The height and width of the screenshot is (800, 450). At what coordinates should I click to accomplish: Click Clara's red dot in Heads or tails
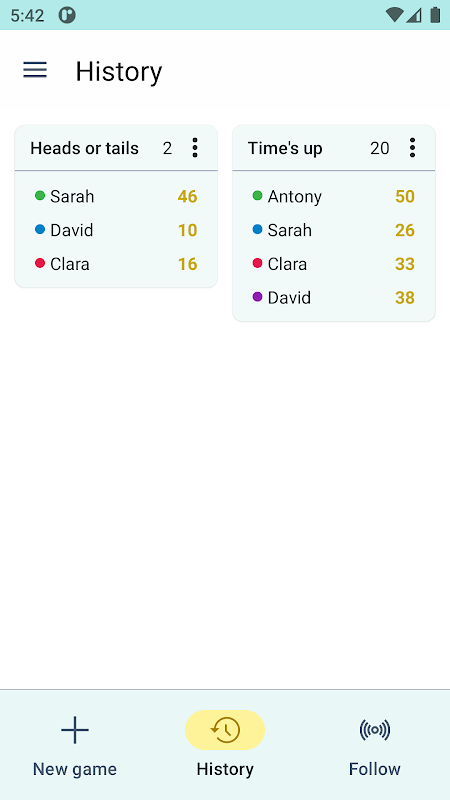(40, 263)
